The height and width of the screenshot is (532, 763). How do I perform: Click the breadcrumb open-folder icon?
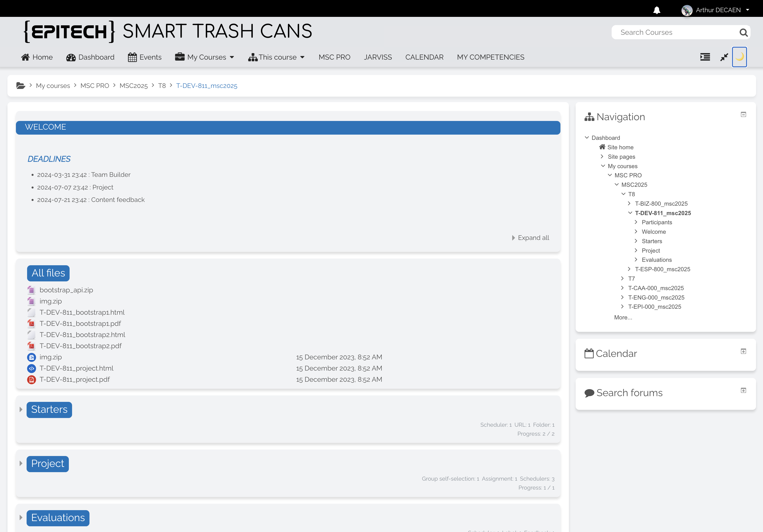click(21, 86)
